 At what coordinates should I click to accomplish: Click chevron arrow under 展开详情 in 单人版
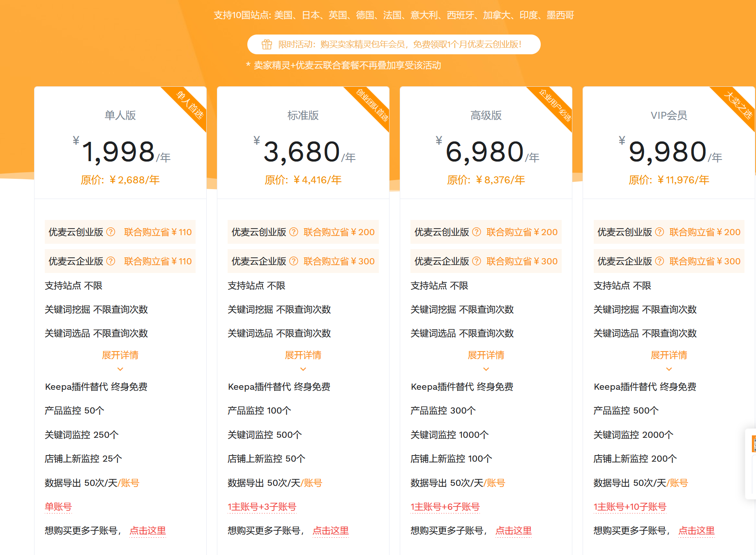point(120,369)
